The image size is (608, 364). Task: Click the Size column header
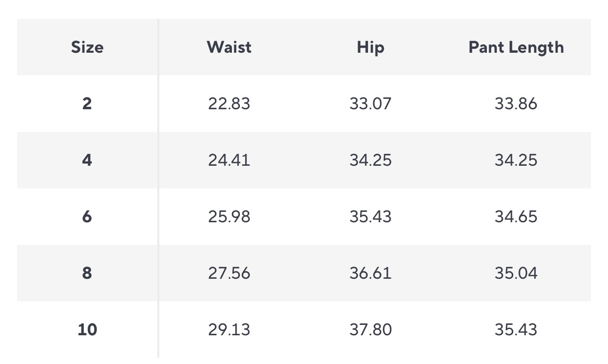(87, 47)
